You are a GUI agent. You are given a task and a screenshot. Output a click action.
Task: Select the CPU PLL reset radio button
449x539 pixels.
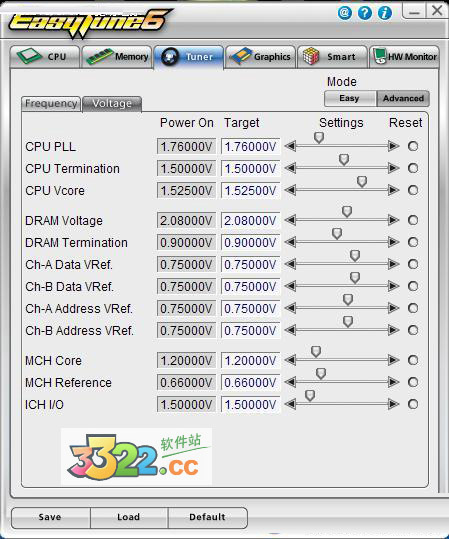click(x=413, y=146)
